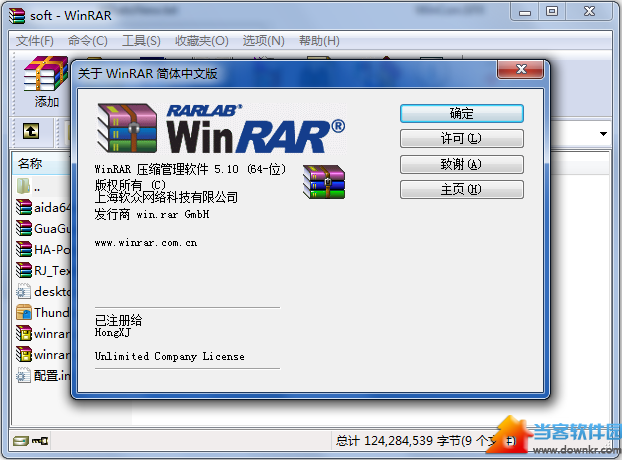Open the 帮助(H) help menu
This screenshot has height=460, width=622.
(319, 40)
